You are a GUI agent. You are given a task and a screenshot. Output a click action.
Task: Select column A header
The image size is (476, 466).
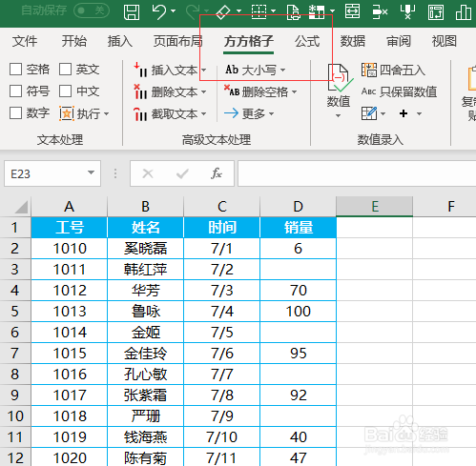point(70,207)
